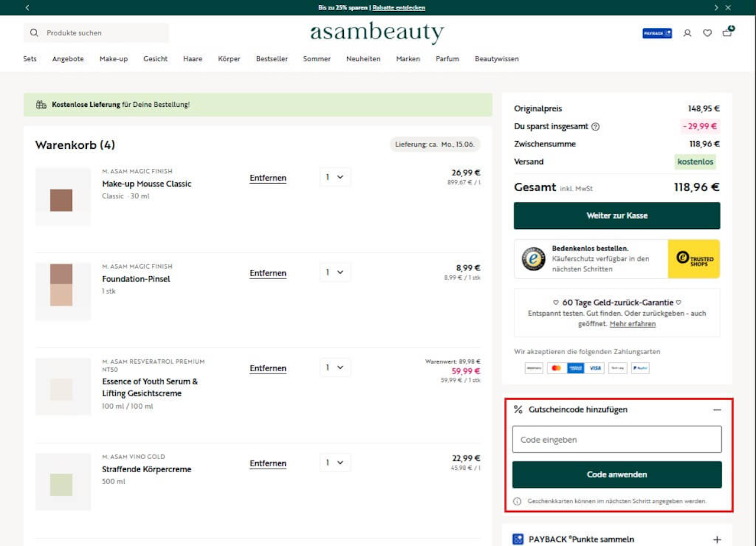756x546 pixels.
Task: Open Straffende Körpercreme product thumbnail
Action: (x=63, y=482)
